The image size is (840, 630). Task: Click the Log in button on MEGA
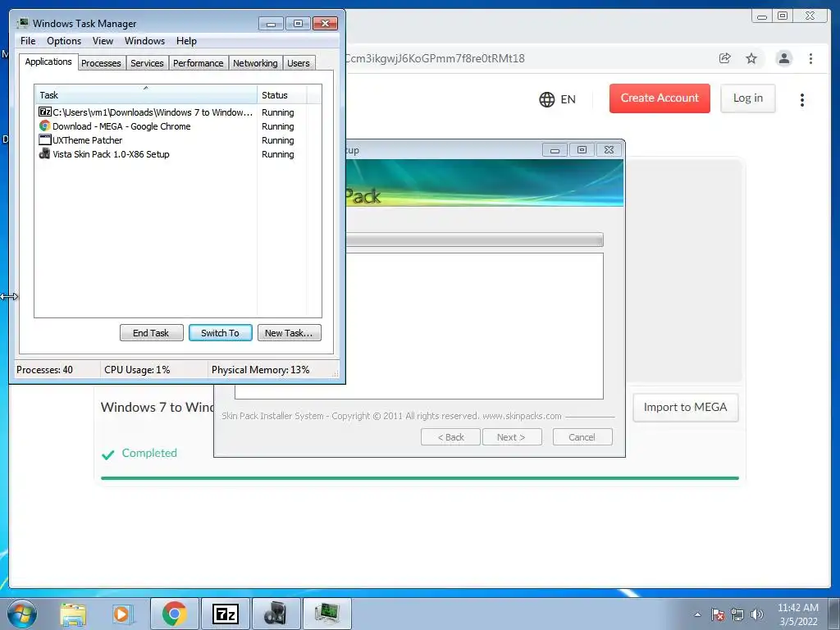tap(748, 98)
